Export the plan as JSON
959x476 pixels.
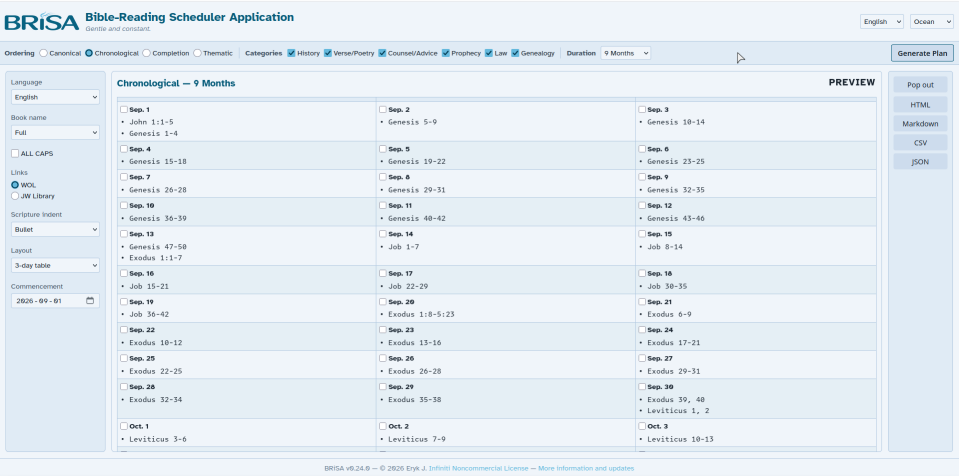point(920,162)
